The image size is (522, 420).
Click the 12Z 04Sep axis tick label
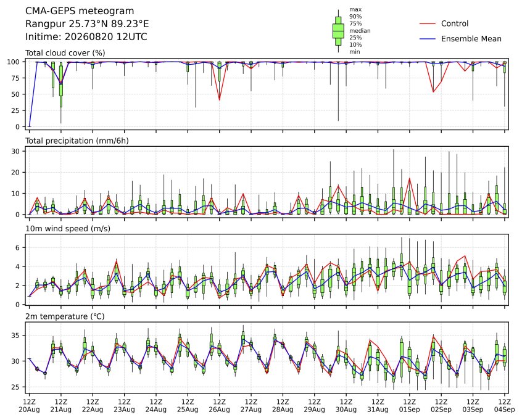(x=505, y=406)
